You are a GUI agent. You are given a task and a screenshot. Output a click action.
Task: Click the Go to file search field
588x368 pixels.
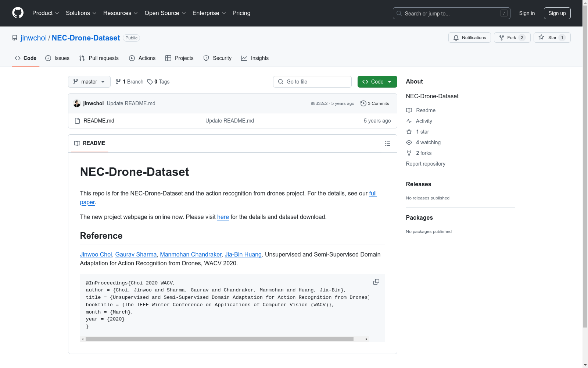tap(312, 82)
